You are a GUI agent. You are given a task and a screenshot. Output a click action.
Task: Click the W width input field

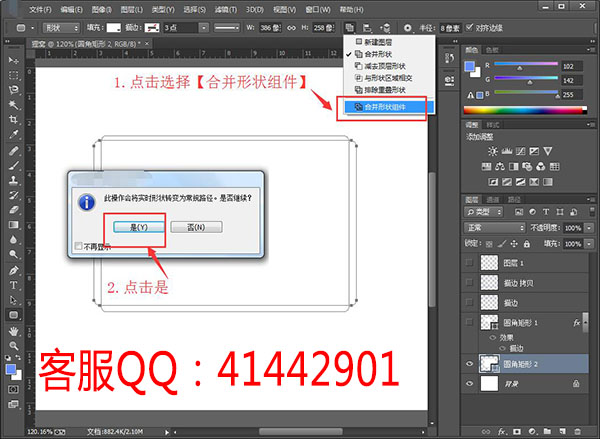point(270,28)
